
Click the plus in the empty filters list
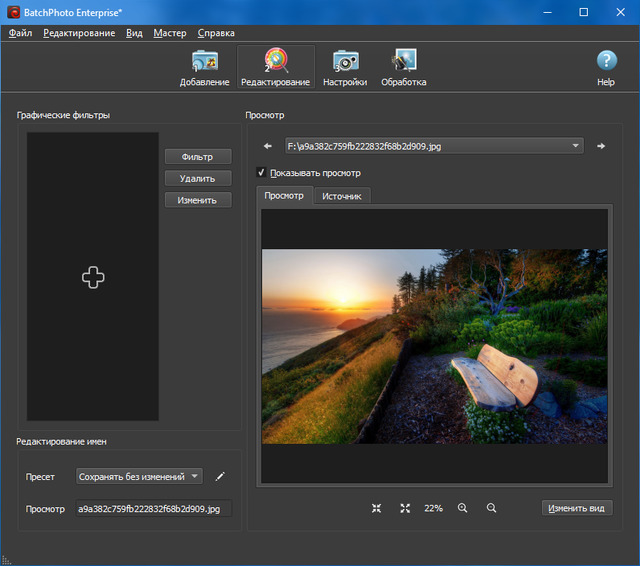93,278
